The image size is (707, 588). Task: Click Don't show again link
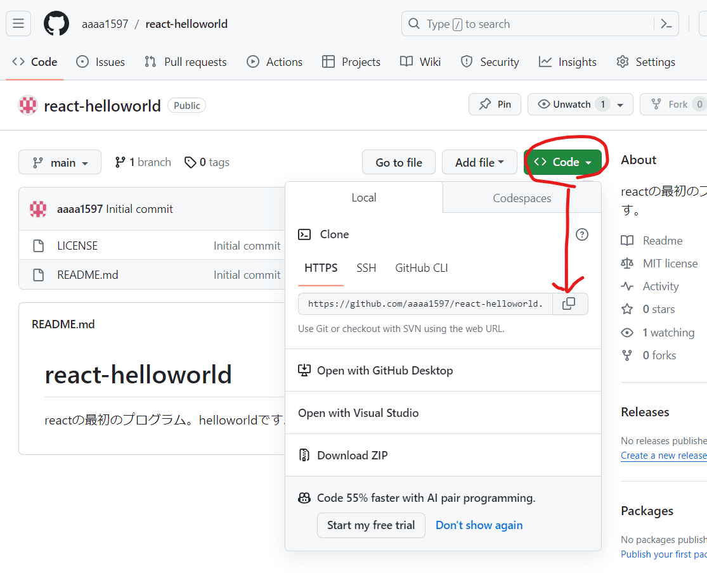pyautogui.click(x=479, y=525)
